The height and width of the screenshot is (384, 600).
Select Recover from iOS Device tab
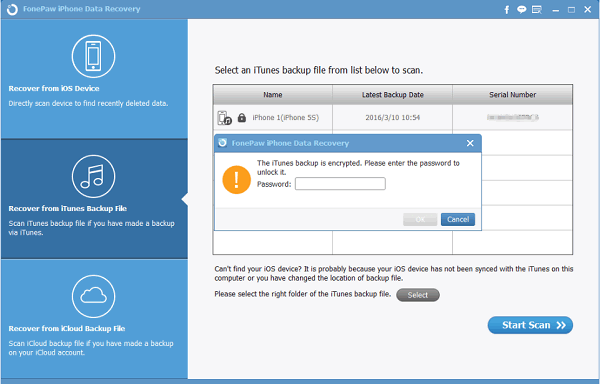click(x=94, y=78)
